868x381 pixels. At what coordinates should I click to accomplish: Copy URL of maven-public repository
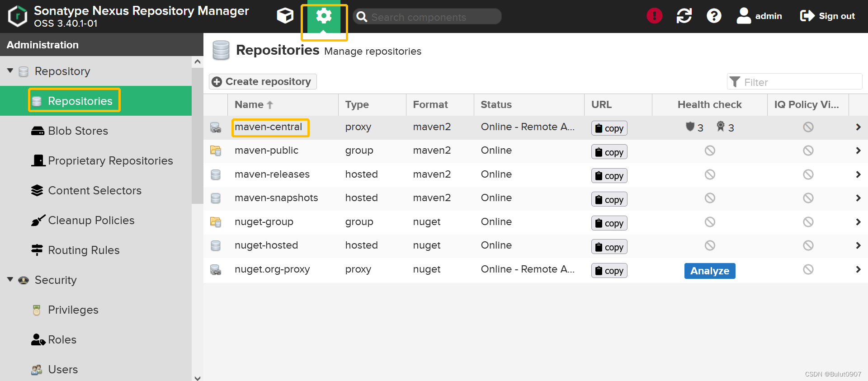tap(609, 152)
